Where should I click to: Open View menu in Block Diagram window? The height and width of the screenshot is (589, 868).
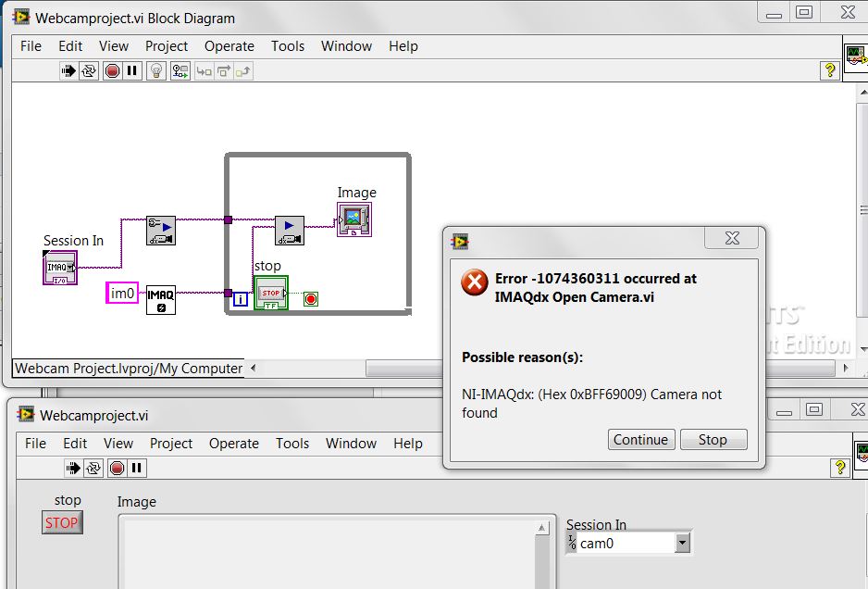pyautogui.click(x=114, y=46)
